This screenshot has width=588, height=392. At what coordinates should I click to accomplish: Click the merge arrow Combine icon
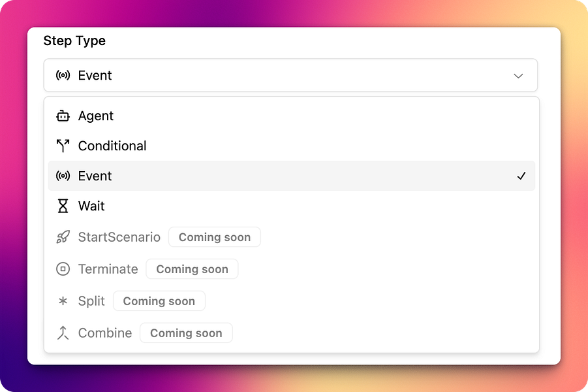click(63, 333)
